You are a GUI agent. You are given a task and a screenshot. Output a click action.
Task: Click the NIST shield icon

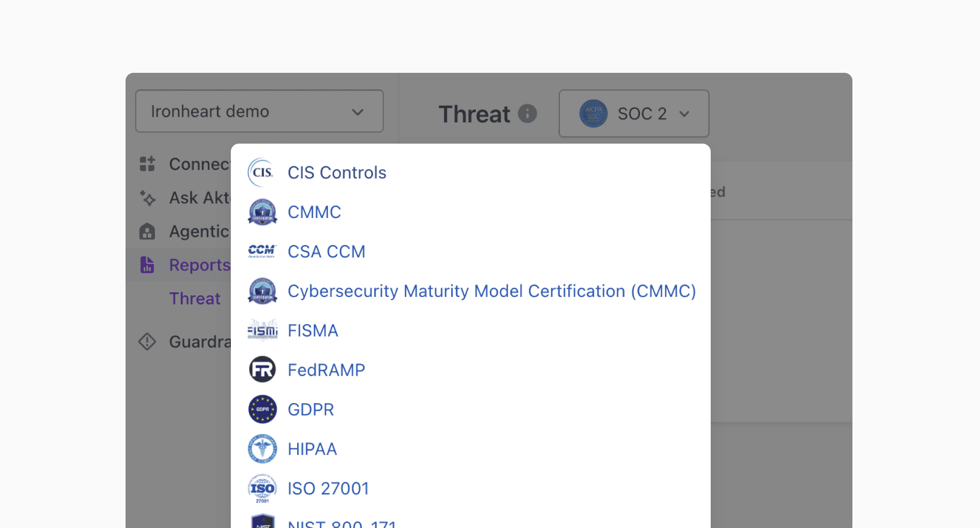(x=263, y=521)
